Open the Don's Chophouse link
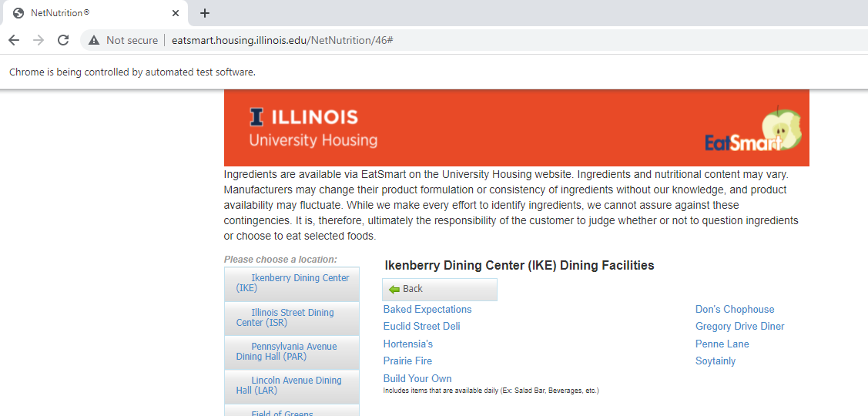 coord(735,309)
